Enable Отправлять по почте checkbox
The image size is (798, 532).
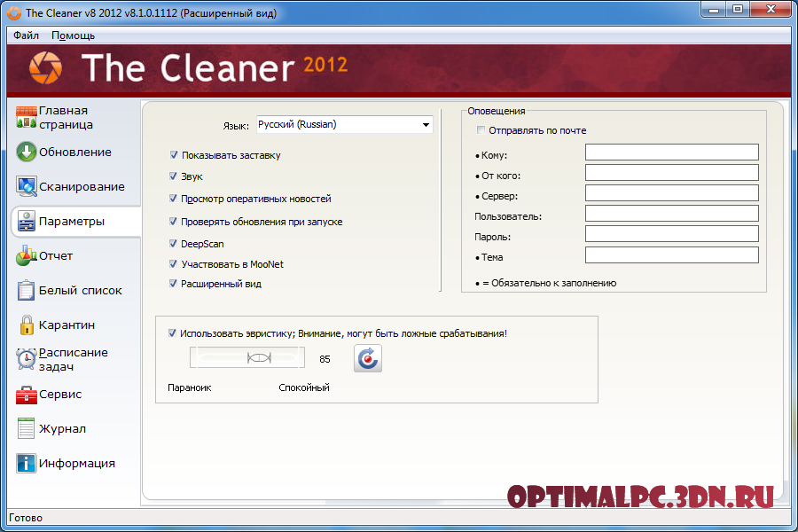point(481,129)
